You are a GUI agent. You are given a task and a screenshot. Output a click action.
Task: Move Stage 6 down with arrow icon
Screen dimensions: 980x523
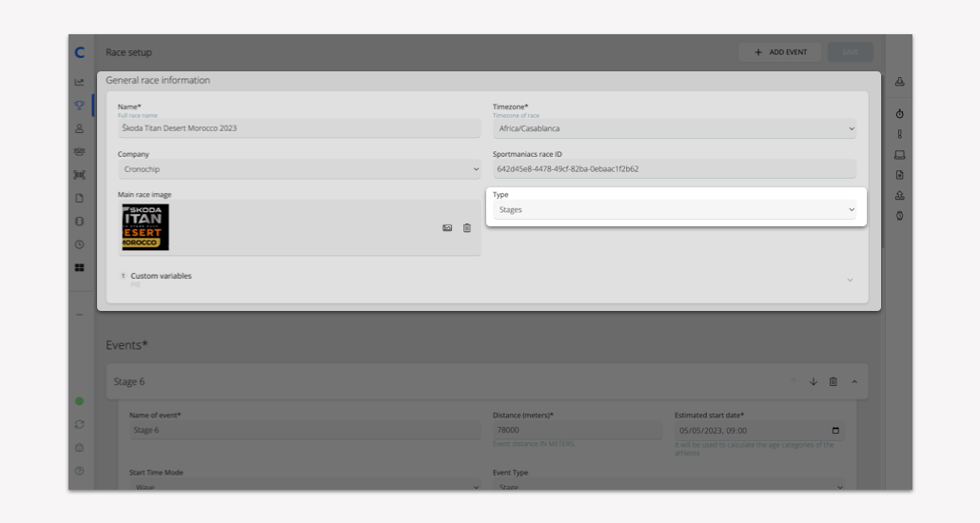[813, 381]
